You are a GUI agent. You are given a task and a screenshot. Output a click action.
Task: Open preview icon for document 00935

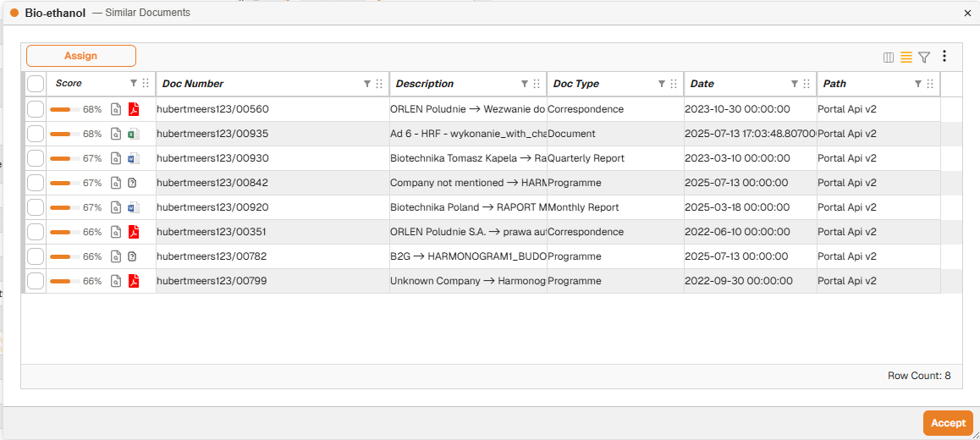(115, 134)
